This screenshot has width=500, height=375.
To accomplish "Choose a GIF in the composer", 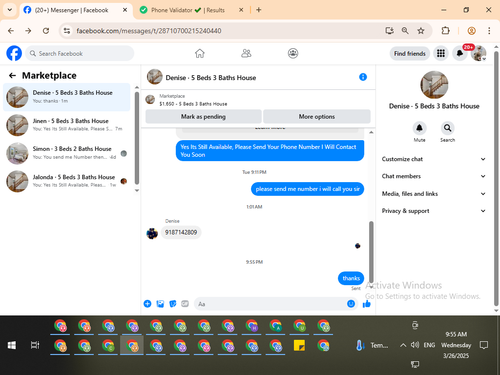I will coord(185,304).
